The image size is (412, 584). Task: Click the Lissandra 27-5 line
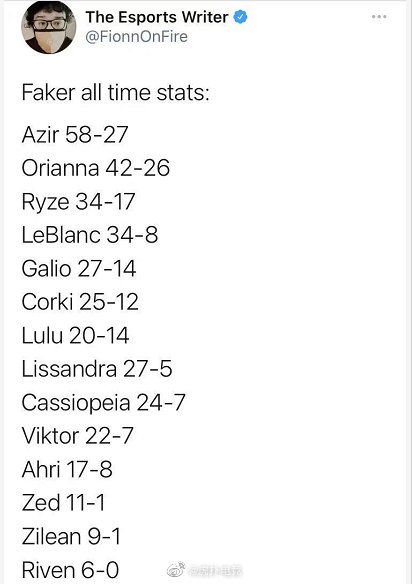tap(97, 369)
